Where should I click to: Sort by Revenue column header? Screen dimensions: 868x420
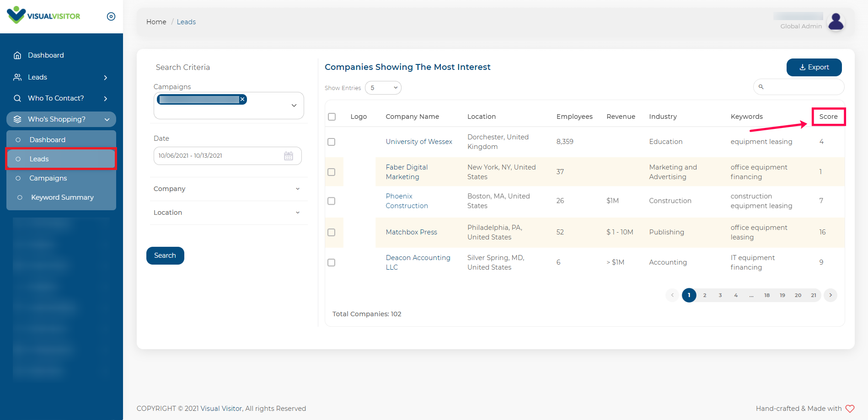pyautogui.click(x=621, y=117)
